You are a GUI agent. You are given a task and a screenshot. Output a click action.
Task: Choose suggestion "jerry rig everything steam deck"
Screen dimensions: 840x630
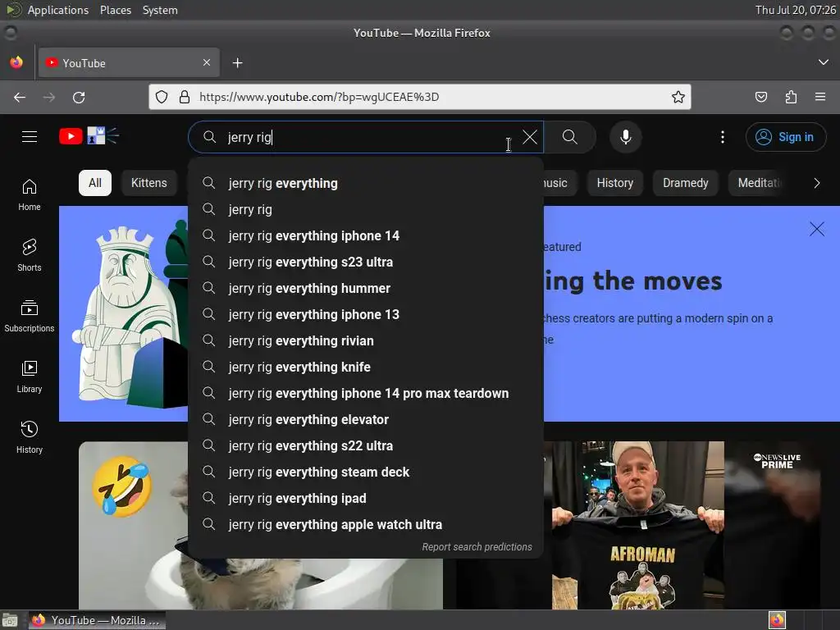click(365, 472)
